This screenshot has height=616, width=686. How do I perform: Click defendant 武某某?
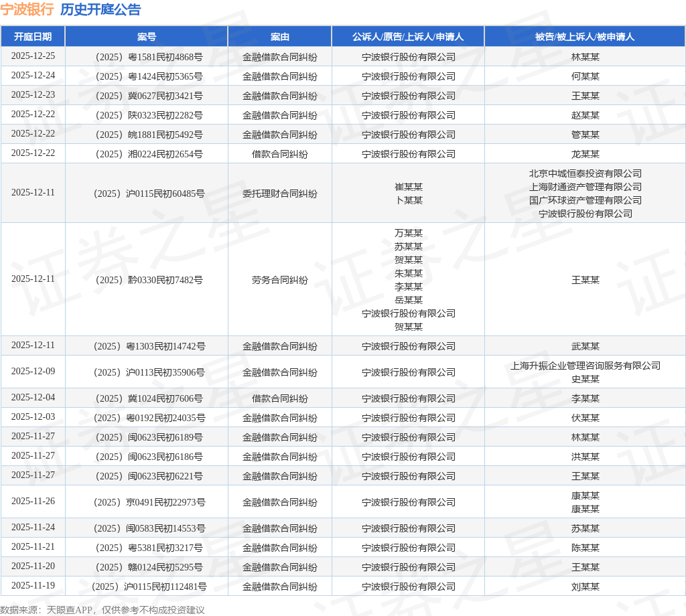click(x=586, y=346)
